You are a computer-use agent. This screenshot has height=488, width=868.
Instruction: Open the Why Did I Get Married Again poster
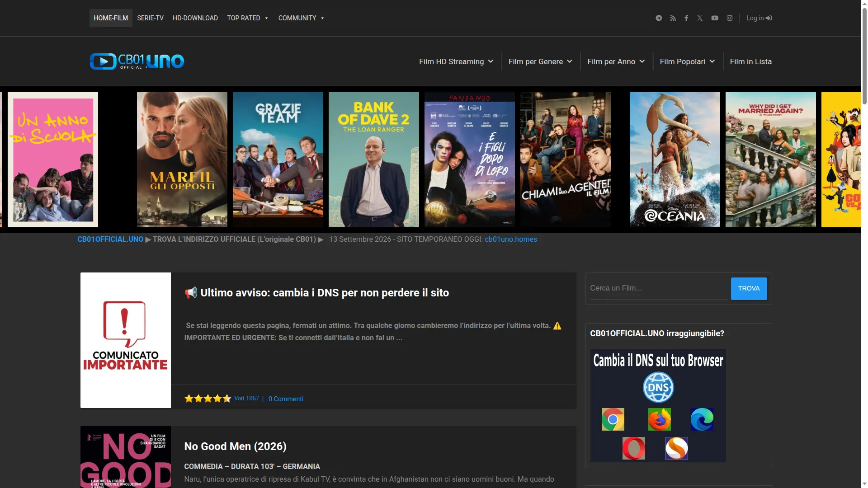(x=771, y=160)
